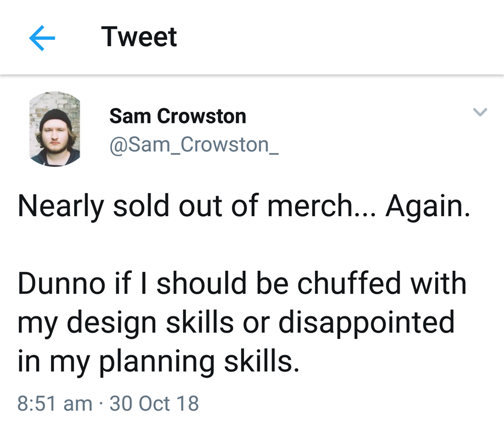
Task: Click the 30 Oct 18 date
Action: 154,403
